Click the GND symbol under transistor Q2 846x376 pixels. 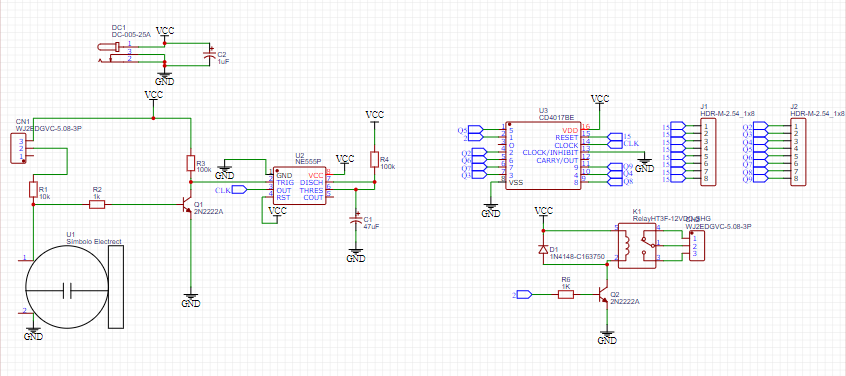tap(607, 337)
